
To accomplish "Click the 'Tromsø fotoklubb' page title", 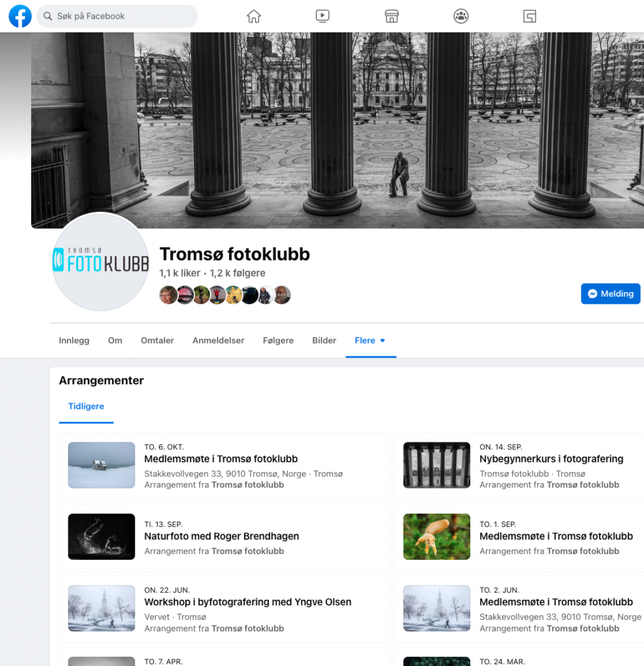I will pos(234,254).
